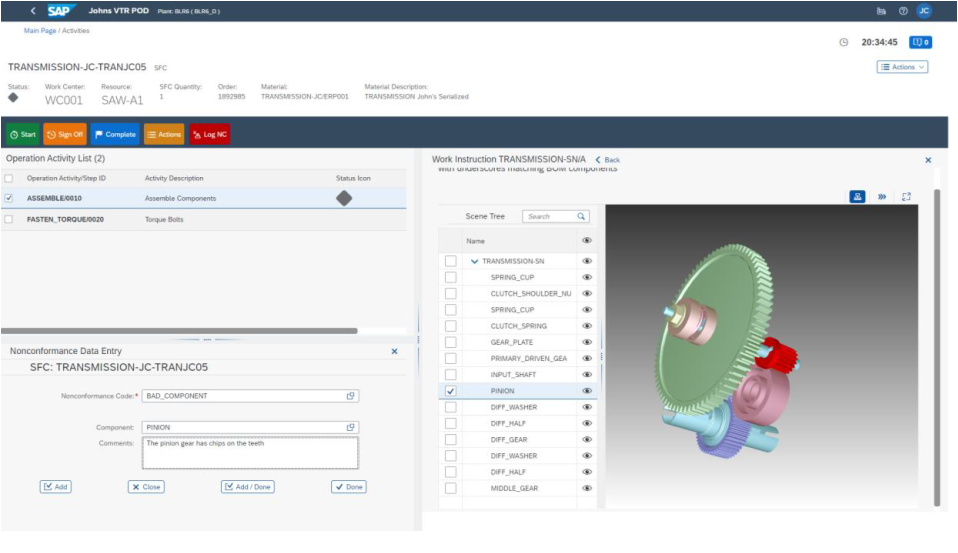958x553 pixels.
Task: Click the orange Sign Off button
Action: pyautogui.click(x=65, y=134)
